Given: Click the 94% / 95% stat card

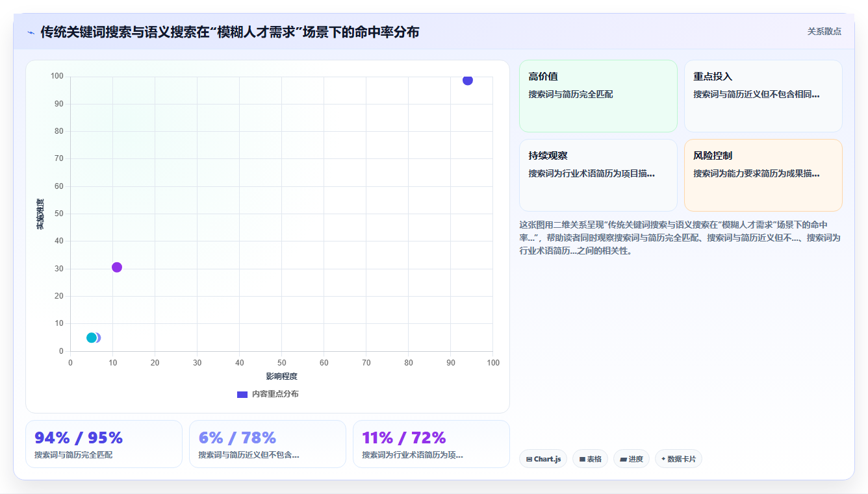Looking at the screenshot, I should [x=104, y=444].
